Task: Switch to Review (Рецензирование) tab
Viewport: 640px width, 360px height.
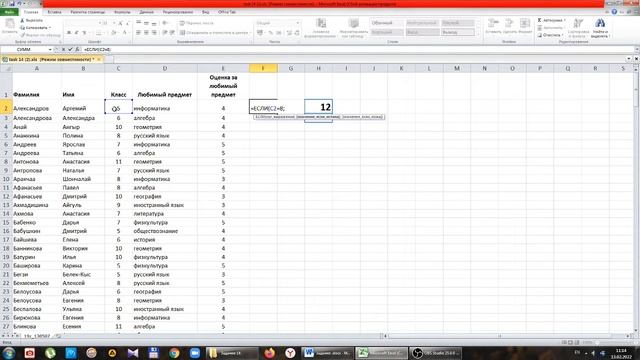Action: (x=178, y=12)
